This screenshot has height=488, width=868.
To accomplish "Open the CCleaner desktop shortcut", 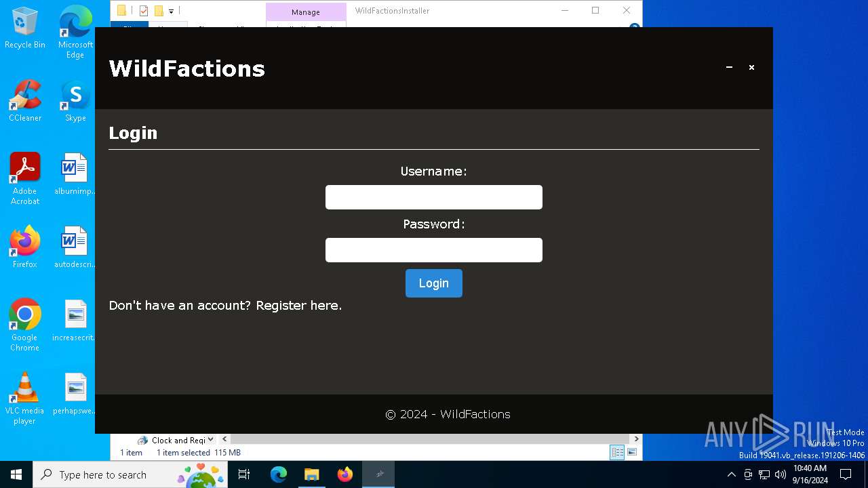I will (x=25, y=101).
